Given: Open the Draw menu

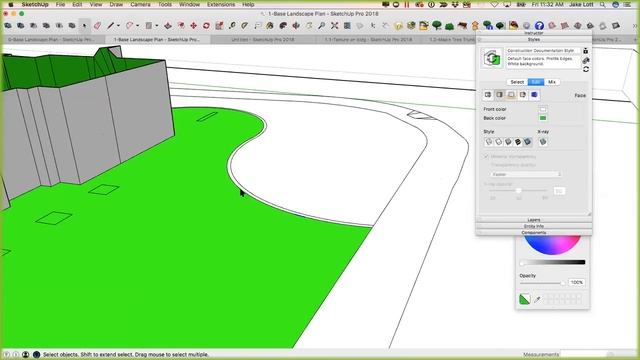Looking at the screenshot, I should [116, 4].
